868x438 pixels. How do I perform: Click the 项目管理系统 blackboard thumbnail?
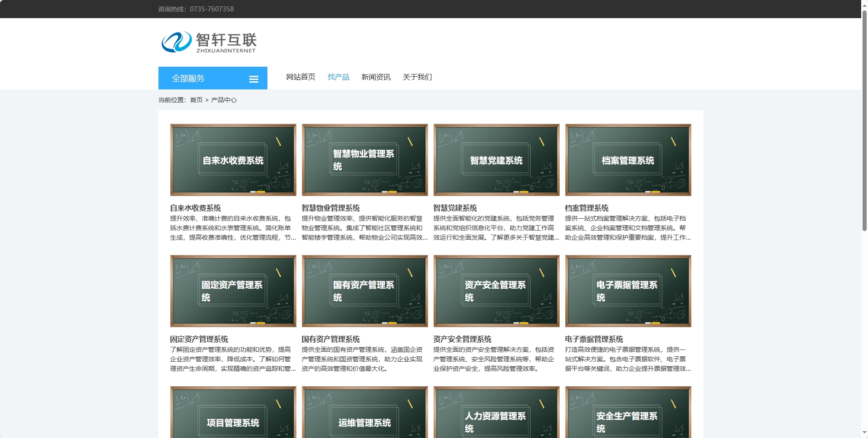tap(233, 412)
